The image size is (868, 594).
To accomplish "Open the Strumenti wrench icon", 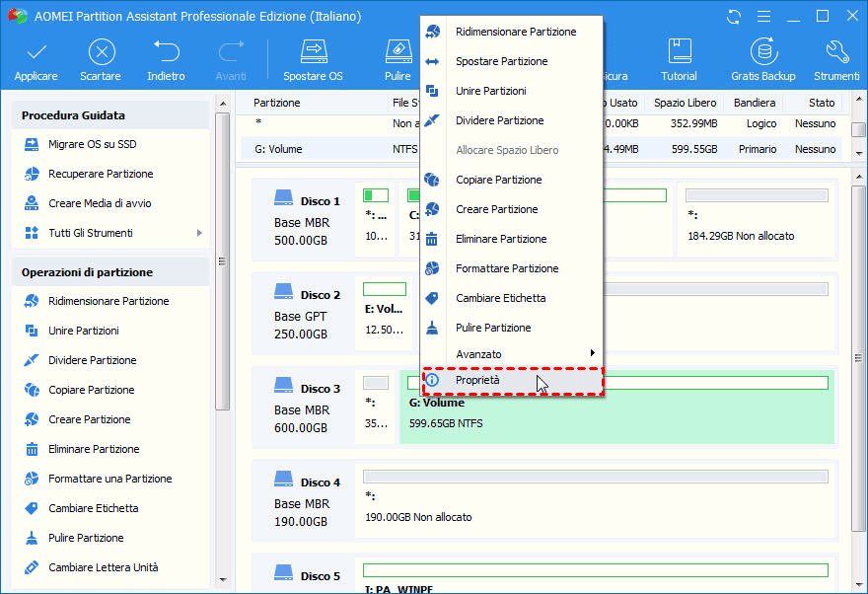I will [836, 51].
